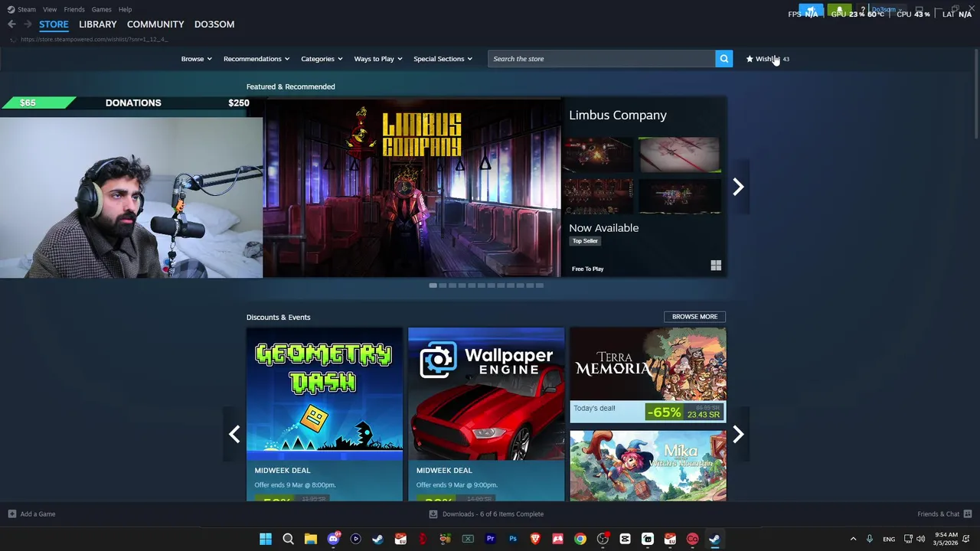Click the last featured carousel page dot
Viewport: 980px width, 551px height.
pyautogui.click(x=540, y=285)
